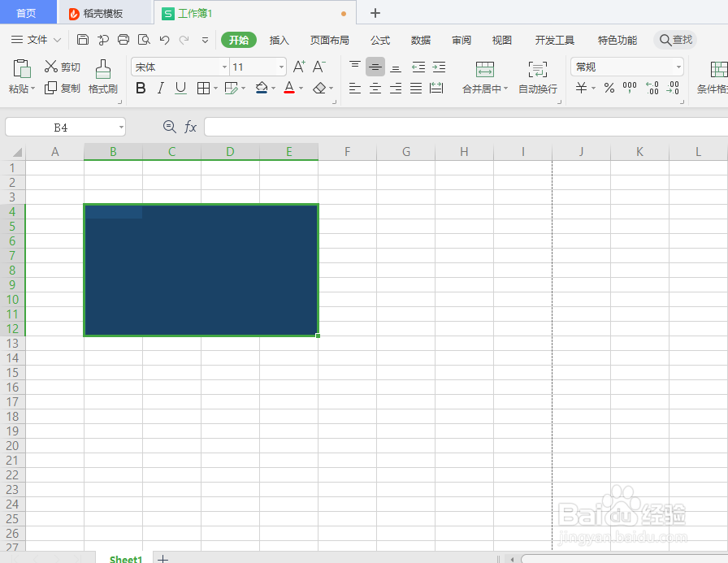
Task: Click the Save icon in quick toolbar
Action: pos(83,40)
